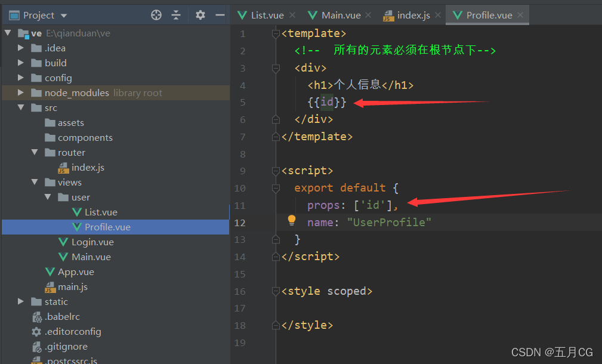This screenshot has width=602, height=364.
Task: Click the gear icon beside .editorconfig
Action: coord(36,332)
